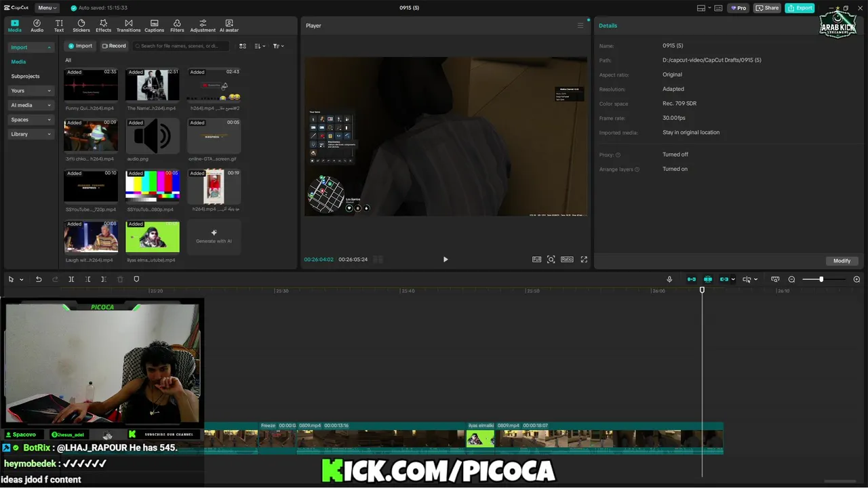Select the green ilyas elmaliki timeline clip

480,439
